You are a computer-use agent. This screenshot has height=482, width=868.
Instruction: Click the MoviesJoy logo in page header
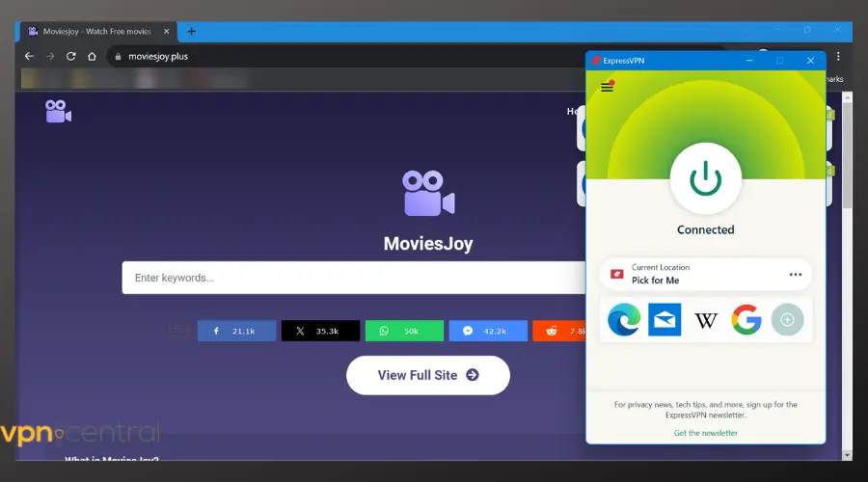58,111
